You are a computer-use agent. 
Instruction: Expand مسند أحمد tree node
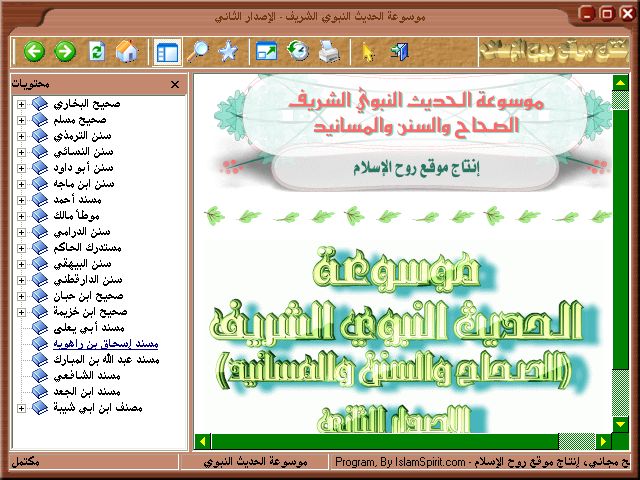tap(21, 200)
